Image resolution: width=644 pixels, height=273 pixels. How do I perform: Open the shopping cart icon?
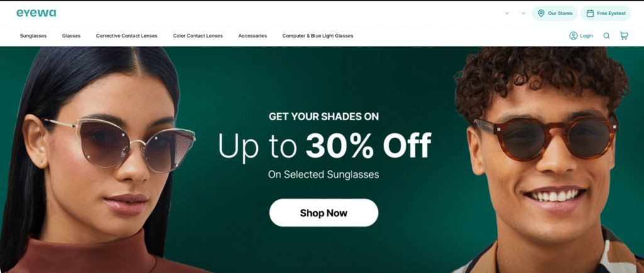click(624, 36)
